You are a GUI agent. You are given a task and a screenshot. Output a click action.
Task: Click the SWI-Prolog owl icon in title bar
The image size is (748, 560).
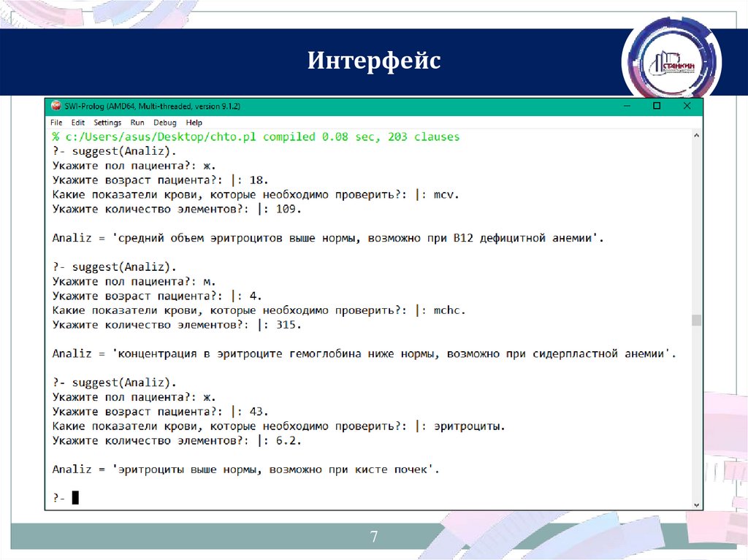[x=56, y=106]
